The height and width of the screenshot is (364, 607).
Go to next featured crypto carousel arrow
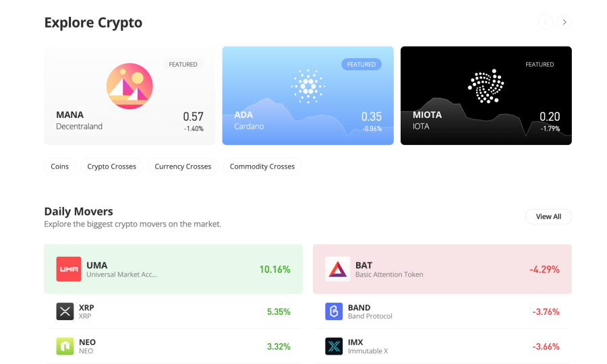[x=565, y=22]
